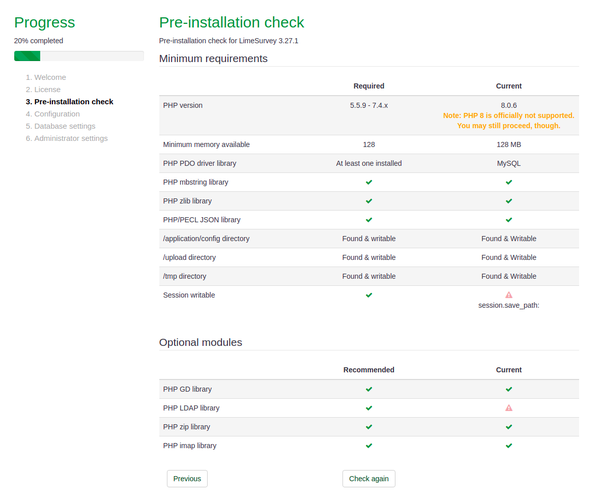Go to Configuration step in sidebar
This screenshot has height=498, width=600.
56,114
